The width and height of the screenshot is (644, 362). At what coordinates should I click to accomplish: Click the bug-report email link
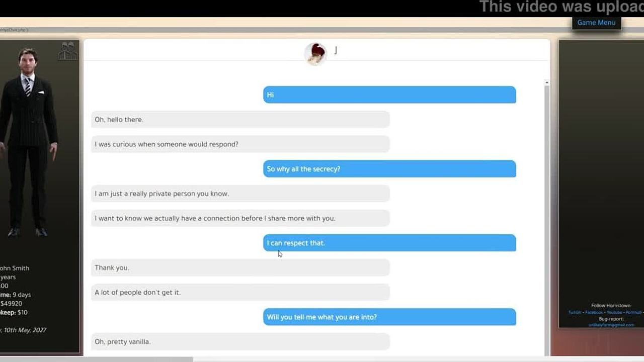[611, 325]
